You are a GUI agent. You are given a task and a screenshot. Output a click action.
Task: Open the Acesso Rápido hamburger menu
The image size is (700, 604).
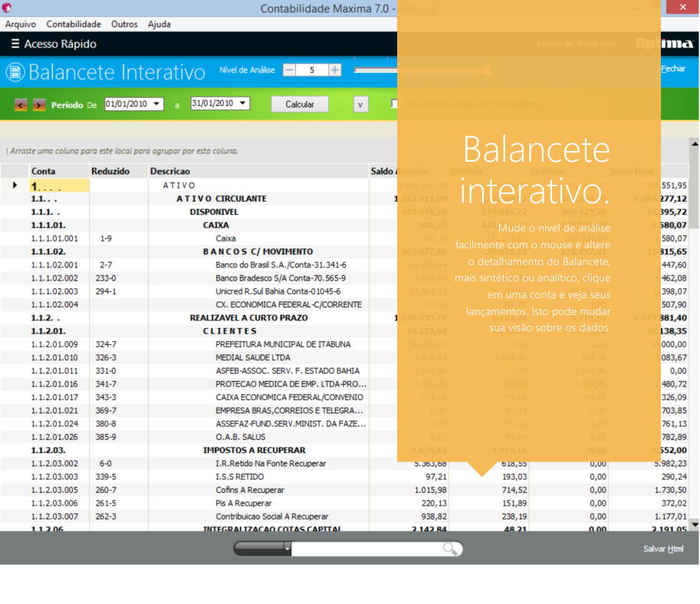point(15,44)
